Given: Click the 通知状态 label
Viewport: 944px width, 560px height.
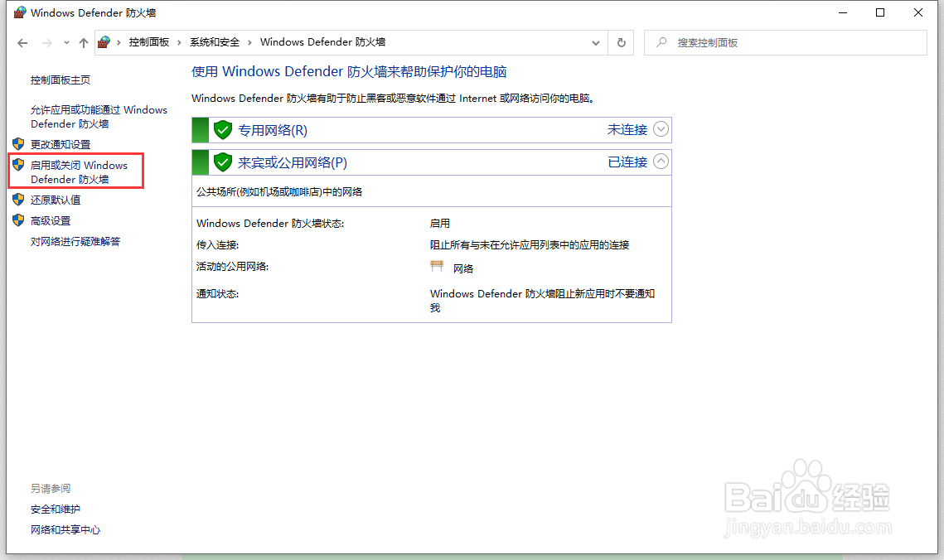Looking at the screenshot, I should 217,293.
